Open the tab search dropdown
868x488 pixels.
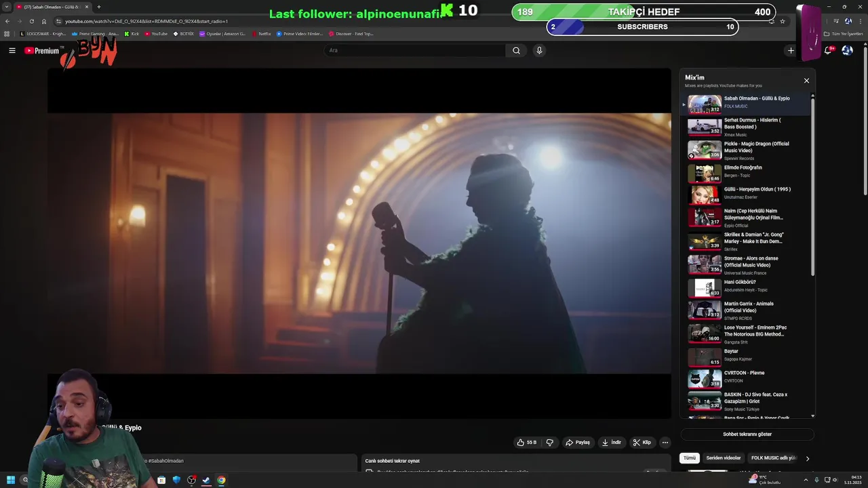click(x=7, y=7)
